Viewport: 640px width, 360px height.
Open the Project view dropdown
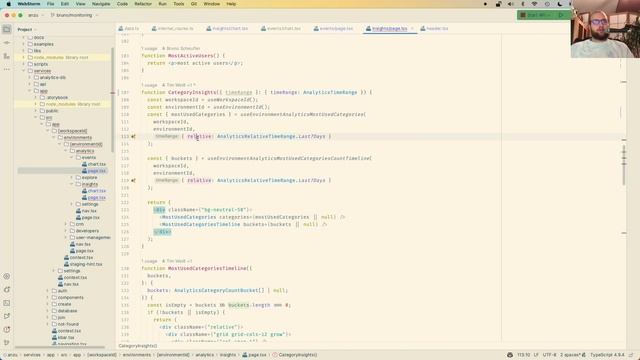point(27,29)
